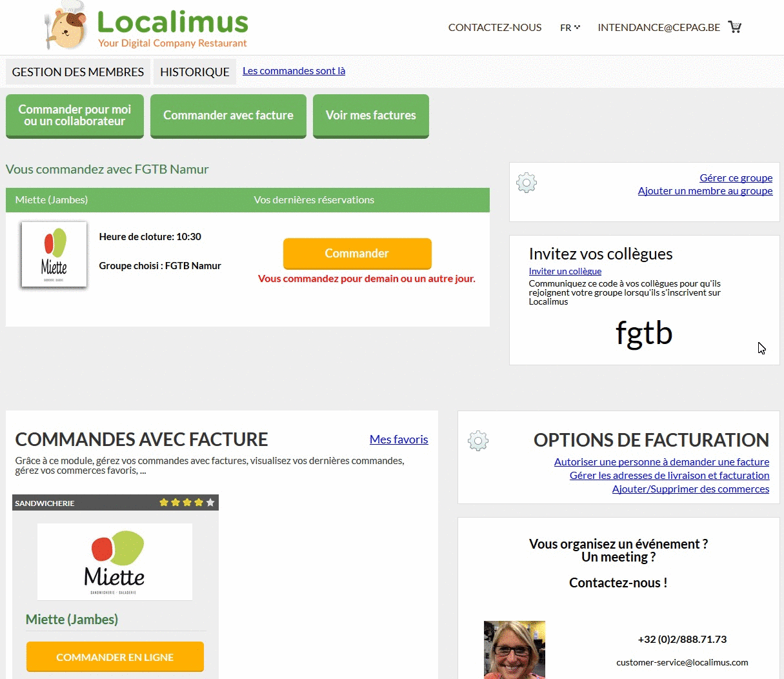Switch to the Historique tab
784x679 pixels.
point(195,72)
